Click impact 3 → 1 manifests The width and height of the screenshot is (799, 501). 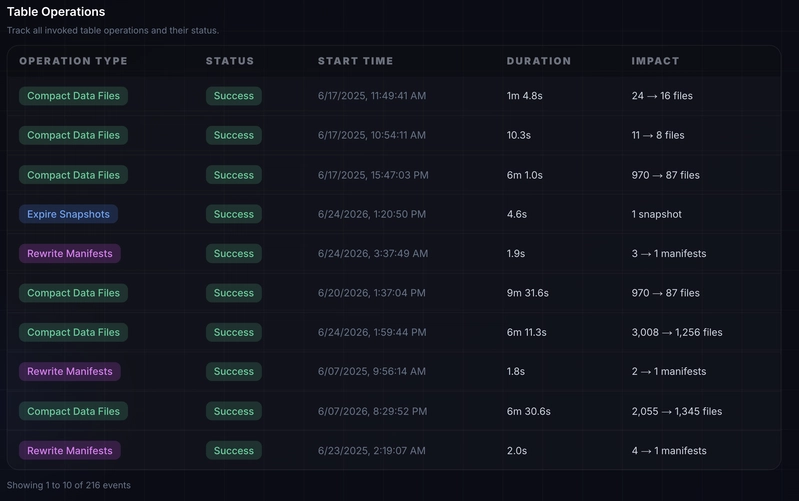pyautogui.click(x=669, y=253)
